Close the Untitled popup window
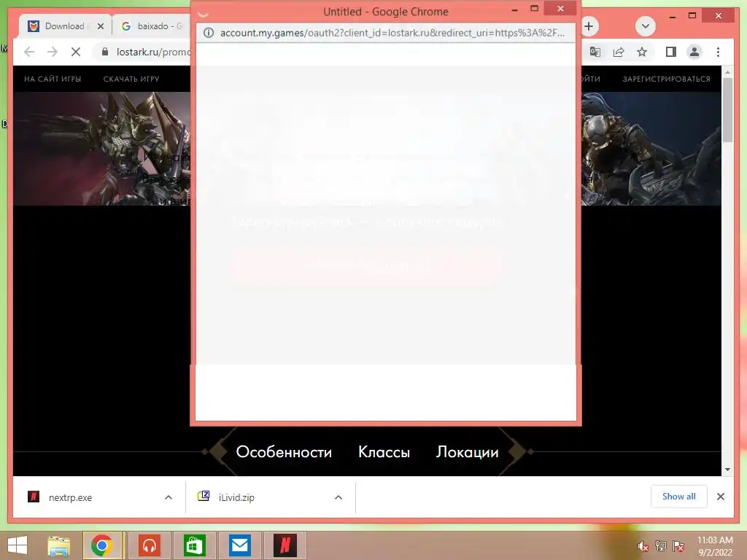This screenshot has width=747, height=560. 560,9
